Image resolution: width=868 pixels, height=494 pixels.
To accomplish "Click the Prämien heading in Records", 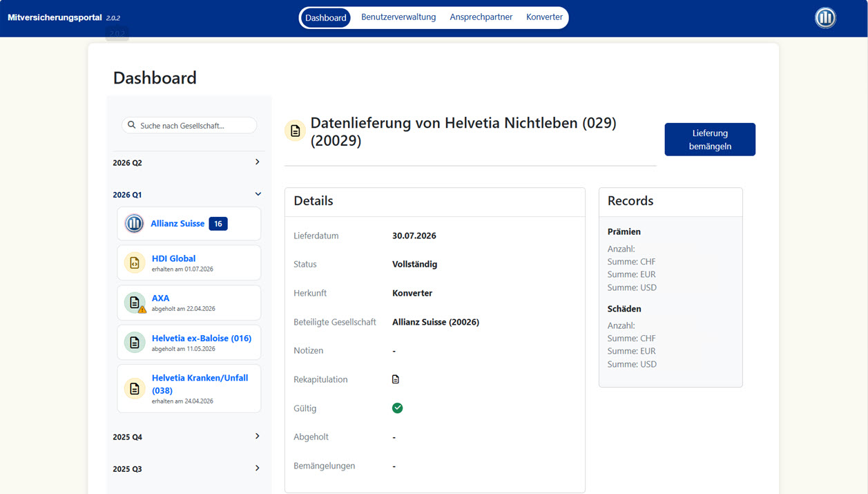I will 624,232.
